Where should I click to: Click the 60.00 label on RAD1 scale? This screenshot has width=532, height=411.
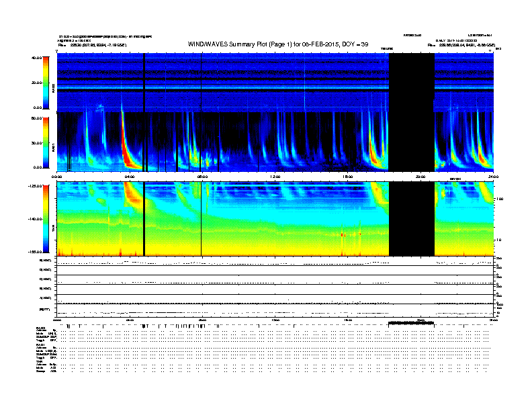36,118
